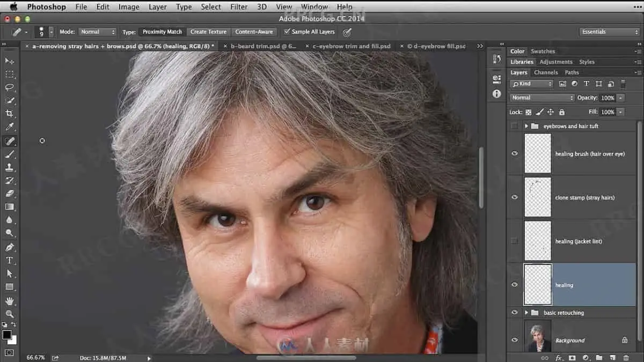Select the Spot Healing Brush tool
The width and height of the screenshot is (644, 362).
tap(9, 141)
